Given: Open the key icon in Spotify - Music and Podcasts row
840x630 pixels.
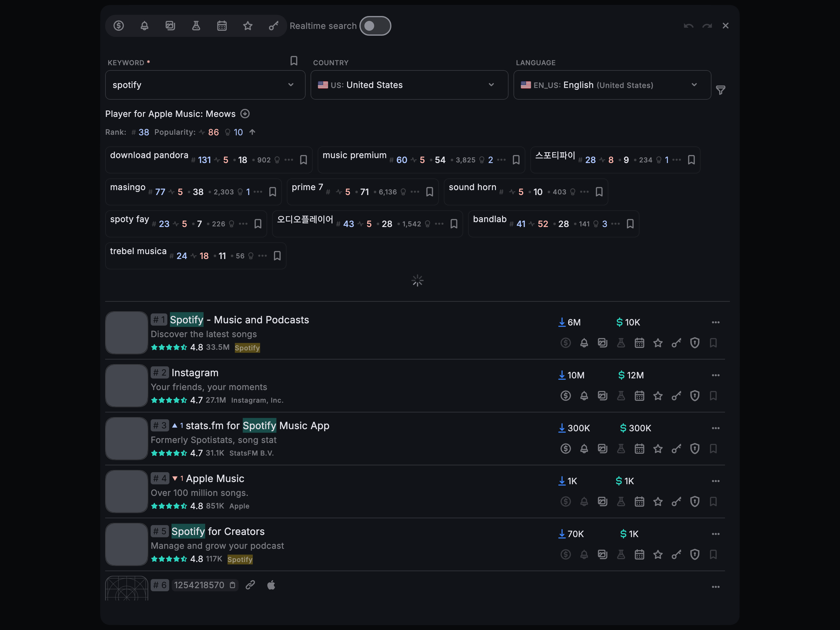Looking at the screenshot, I should point(676,343).
